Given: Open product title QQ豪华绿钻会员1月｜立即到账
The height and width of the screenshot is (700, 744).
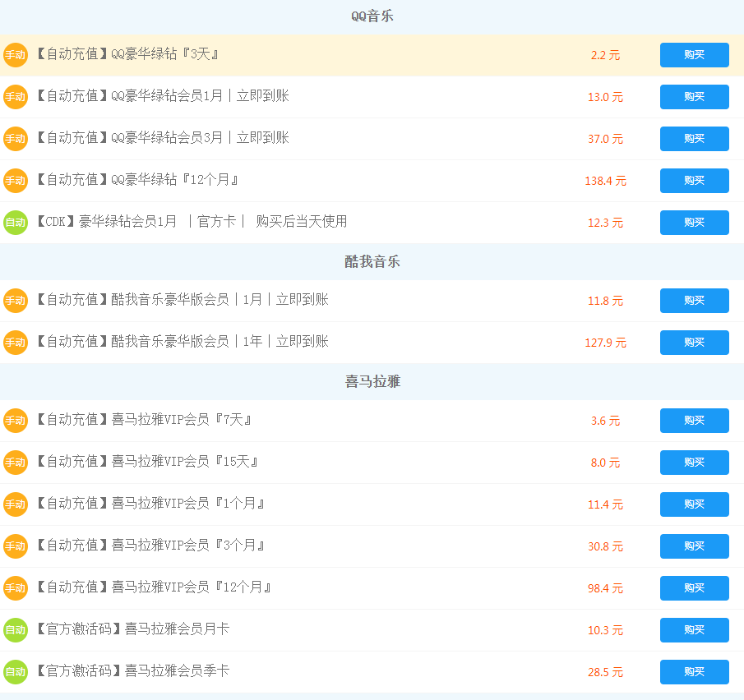Looking at the screenshot, I should coord(163,96).
